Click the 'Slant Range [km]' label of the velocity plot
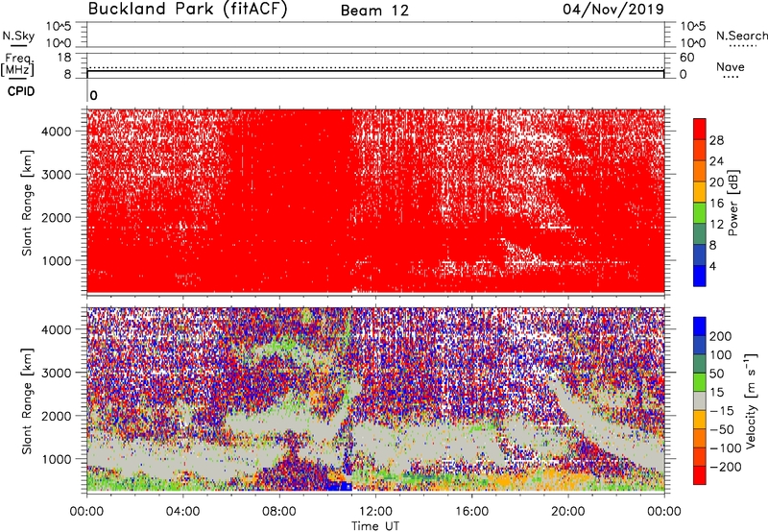Viewport: 768px width, 532px height. point(27,401)
